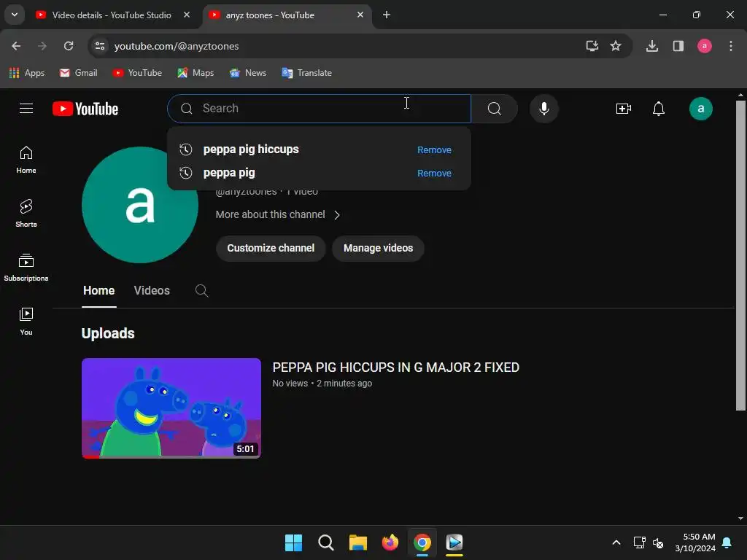The width and height of the screenshot is (747, 560).
Task: Open Subscriptions in the sidebar
Action: [x=26, y=268]
